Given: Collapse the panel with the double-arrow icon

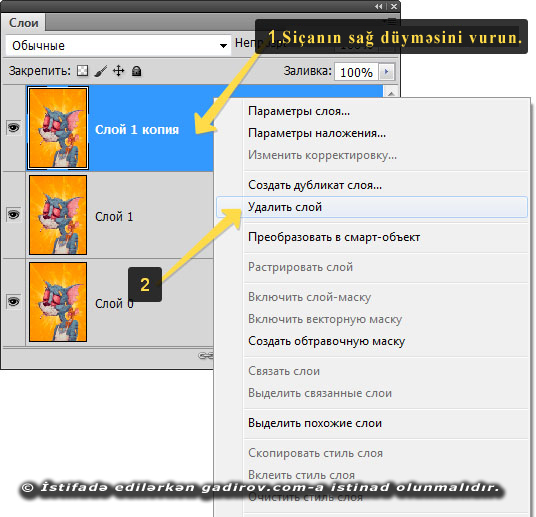Looking at the screenshot, I should click(378, 6).
